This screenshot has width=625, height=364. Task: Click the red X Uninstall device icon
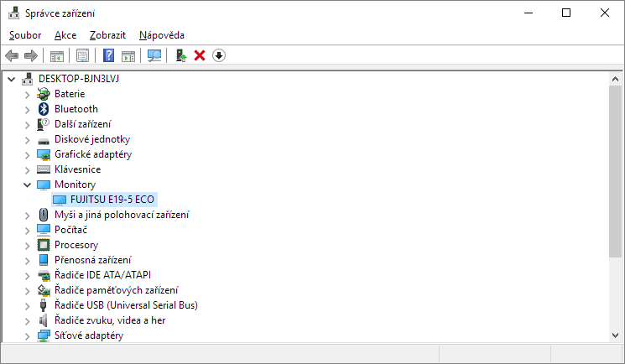200,55
